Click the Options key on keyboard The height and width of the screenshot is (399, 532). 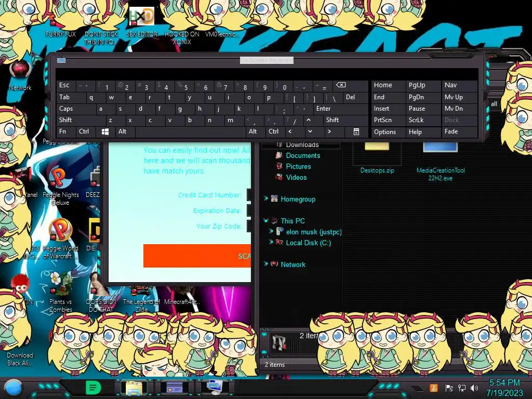tap(388, 131)
